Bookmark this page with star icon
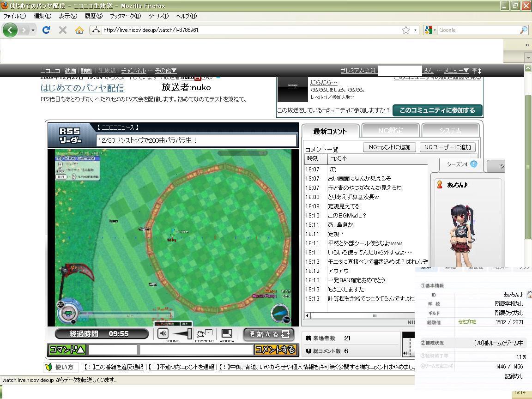 pos(405,30)
